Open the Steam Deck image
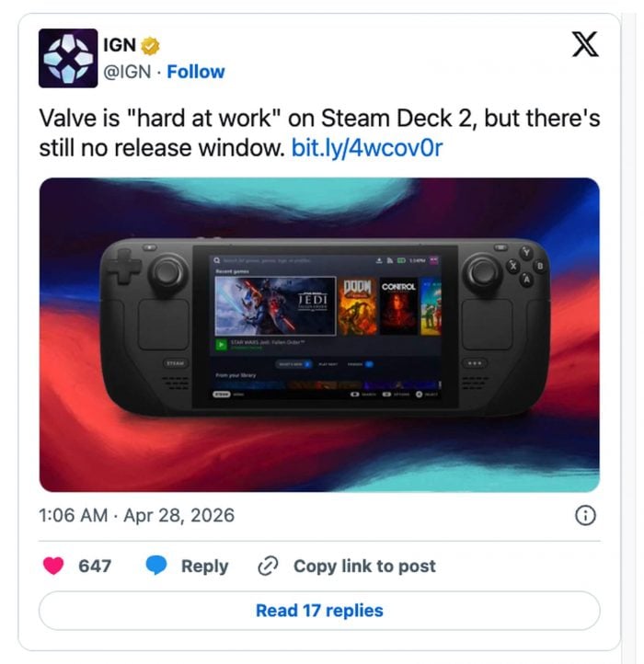This screenshot has height=664, width=644. click(x=319, y=335)
